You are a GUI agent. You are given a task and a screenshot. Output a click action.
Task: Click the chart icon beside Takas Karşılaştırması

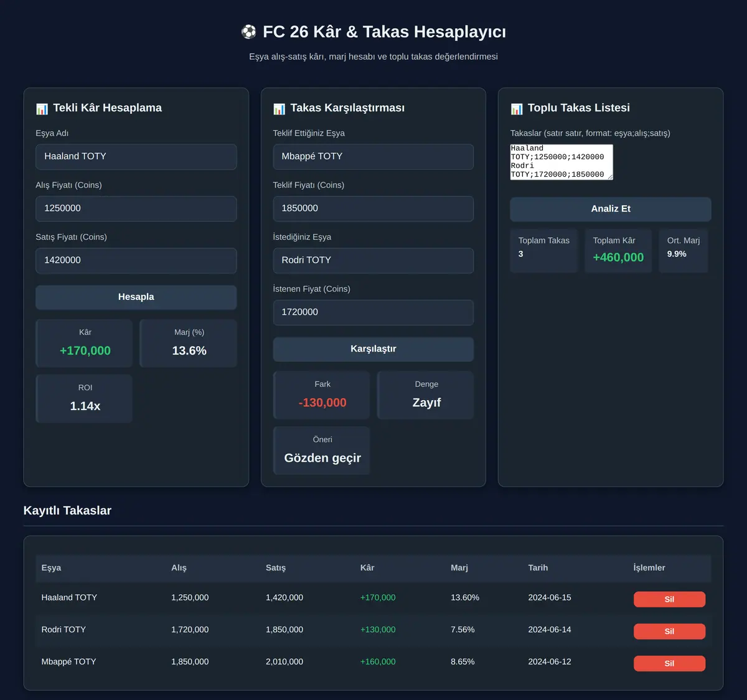click(279, 109)
